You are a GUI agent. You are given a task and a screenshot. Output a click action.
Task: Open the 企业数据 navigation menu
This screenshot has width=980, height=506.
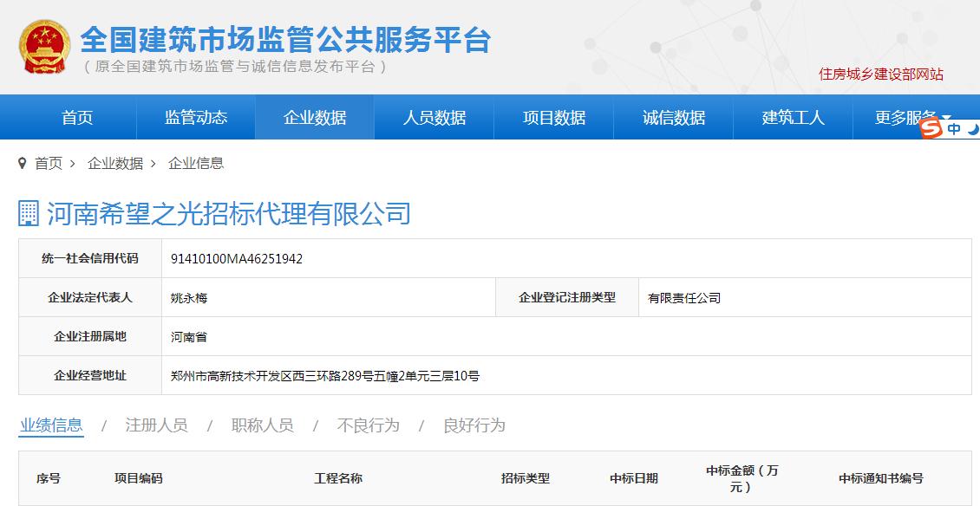315,118
